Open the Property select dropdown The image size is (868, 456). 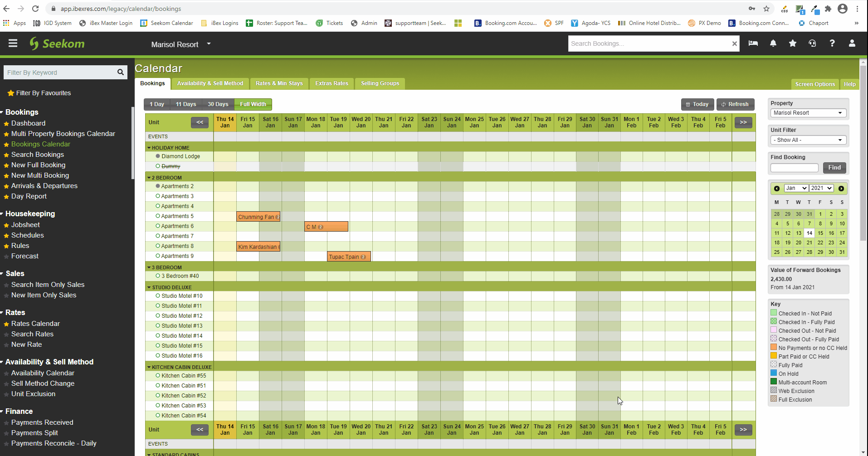(808, 113)
